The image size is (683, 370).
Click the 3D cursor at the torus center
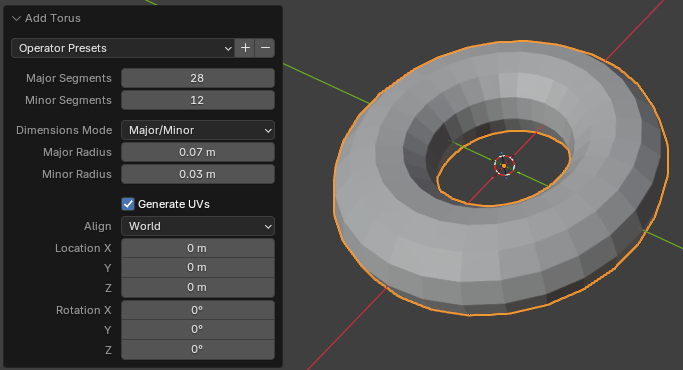point(504,166)
